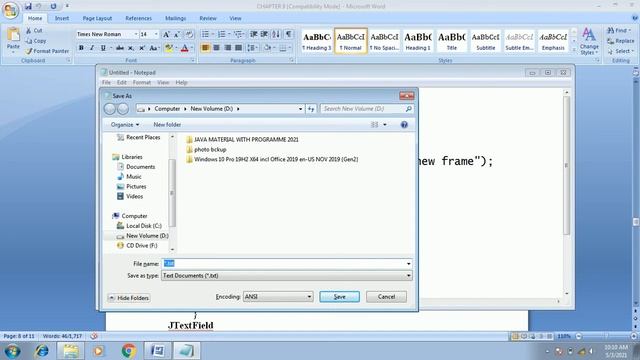The height and width of the screenshot is (360, 640).
Task: Open Notepad File menu
Action: pos(107,82)
